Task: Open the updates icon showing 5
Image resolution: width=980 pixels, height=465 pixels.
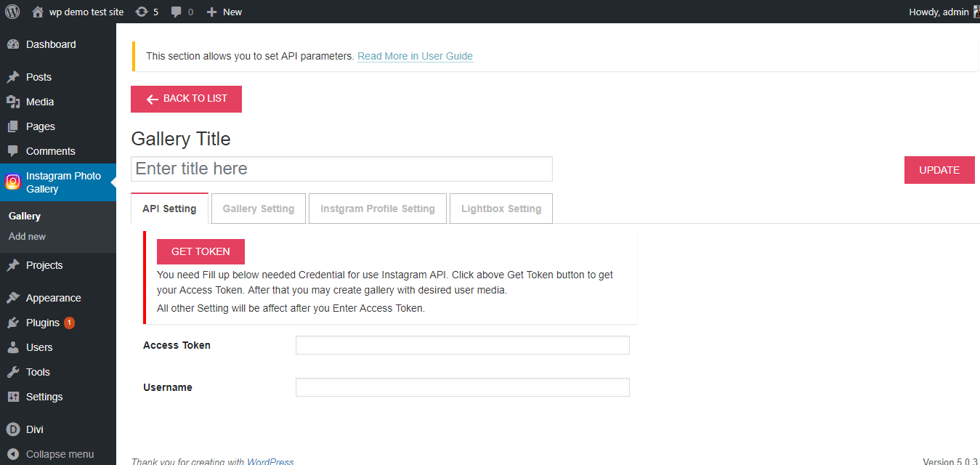Action: tap(141, 12)
